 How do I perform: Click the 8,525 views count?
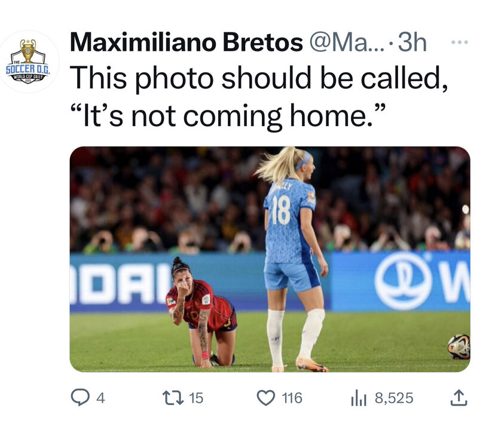393,398
